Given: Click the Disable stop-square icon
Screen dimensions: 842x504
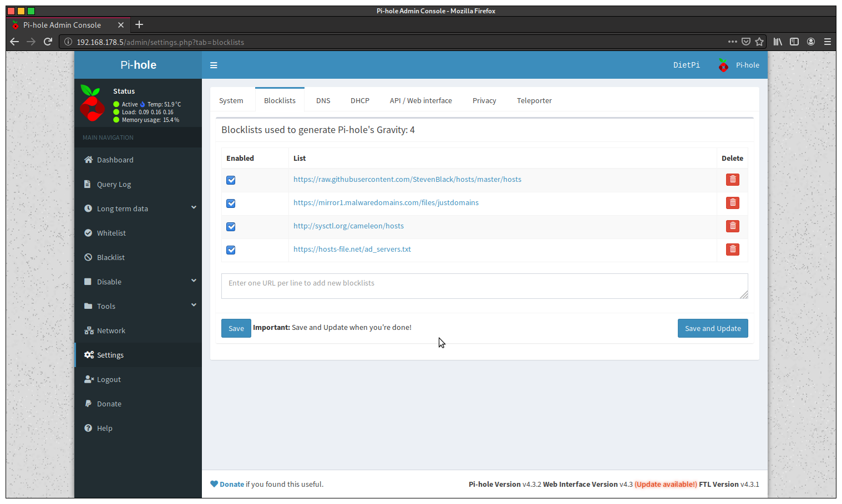Looking at the screenshot, I should [88, 282].
